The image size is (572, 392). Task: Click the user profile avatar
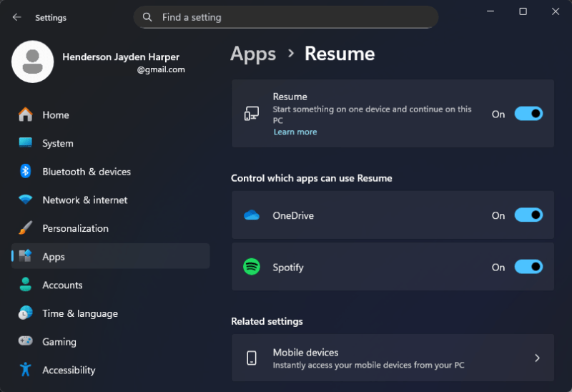coord(32,62)
